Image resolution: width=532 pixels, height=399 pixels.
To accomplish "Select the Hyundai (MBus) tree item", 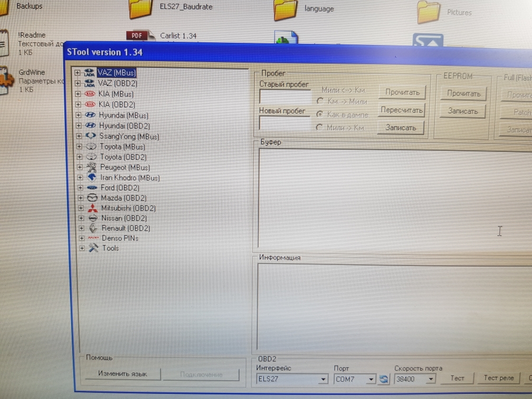I will pyautogui.click(x=123, y=115).
